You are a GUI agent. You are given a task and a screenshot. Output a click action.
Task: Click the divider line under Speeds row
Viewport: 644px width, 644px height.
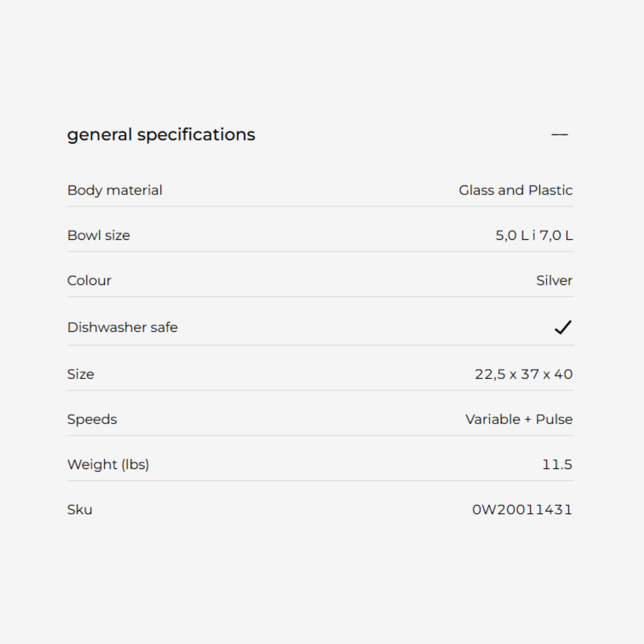pyautogui.click(x=320, y=435)
